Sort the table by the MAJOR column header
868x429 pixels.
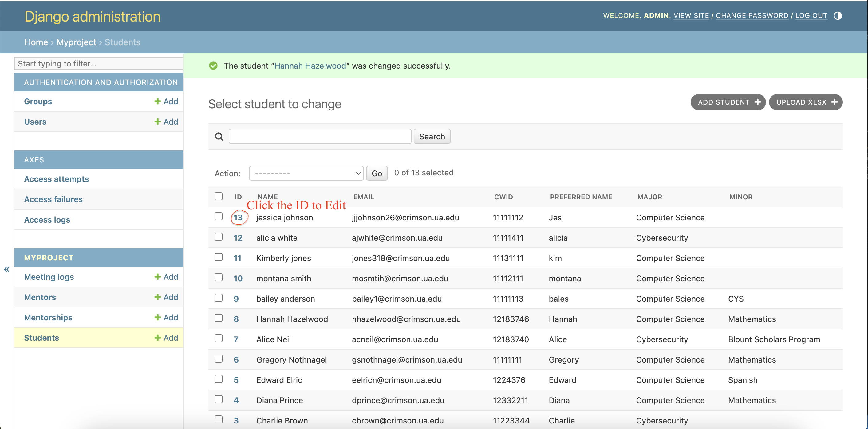(x=649, y=197)
